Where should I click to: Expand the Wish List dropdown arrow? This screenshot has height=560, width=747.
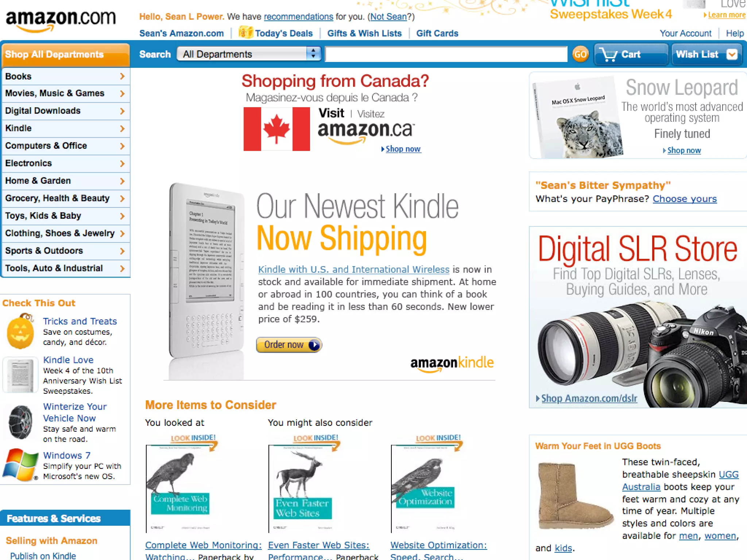[732, 54]
